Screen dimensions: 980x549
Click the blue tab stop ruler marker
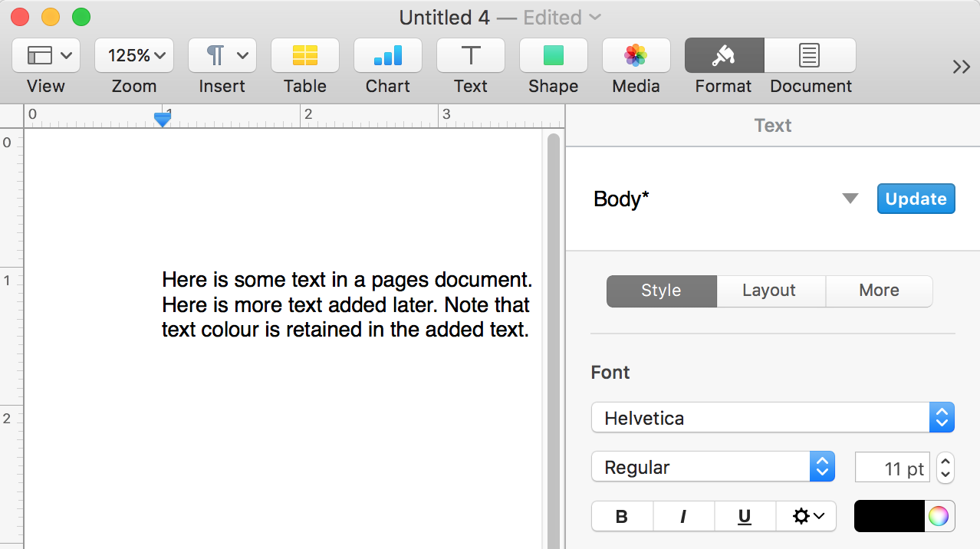(162, 119)
